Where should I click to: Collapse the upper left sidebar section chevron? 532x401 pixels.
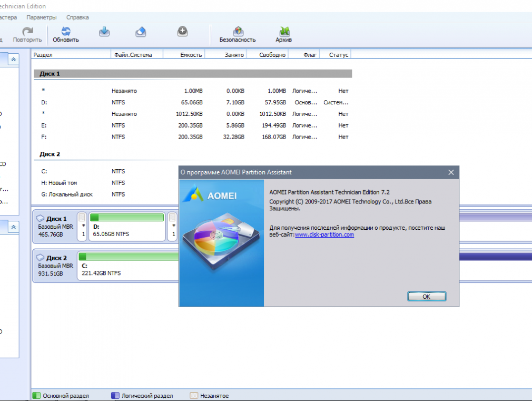(14, 60)
